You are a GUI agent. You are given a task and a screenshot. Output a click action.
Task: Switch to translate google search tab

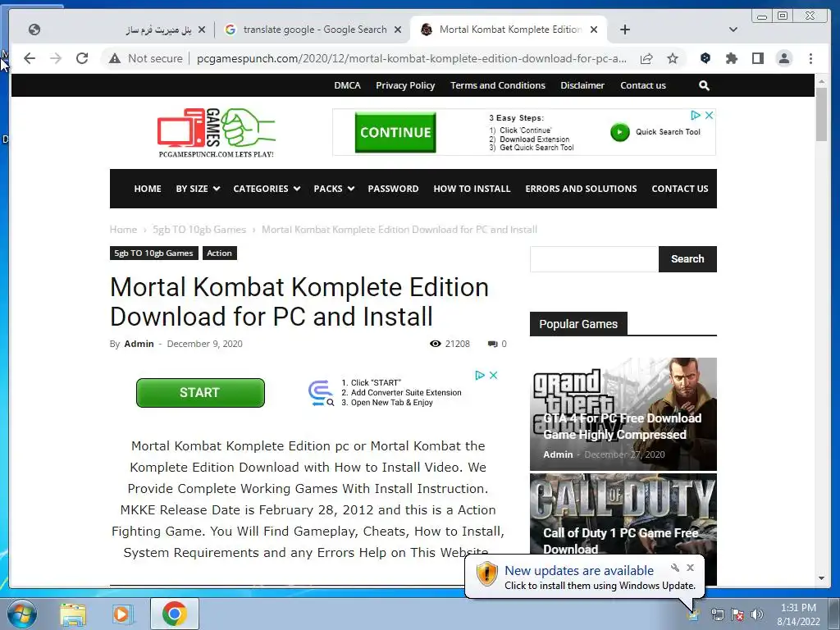[x=314, y=30]
